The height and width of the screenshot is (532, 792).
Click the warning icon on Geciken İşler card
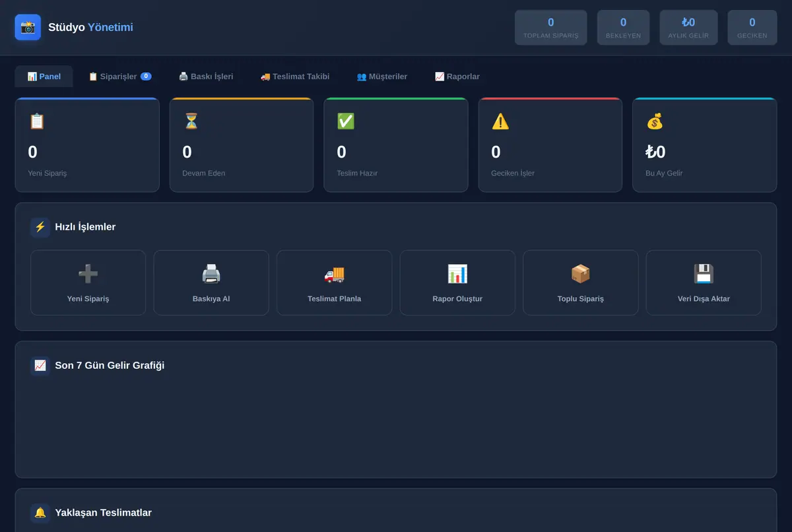pos(500,121)
